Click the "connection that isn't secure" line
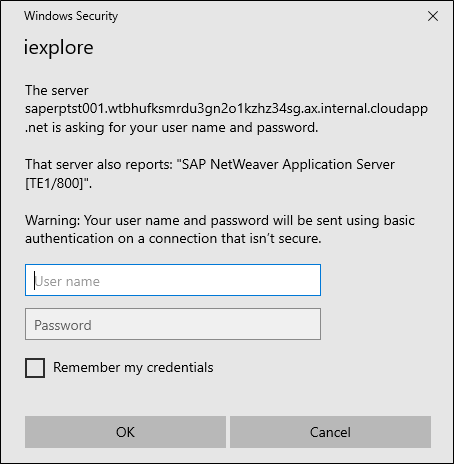This screenshot has width=454, height=464. pos(173,239)
